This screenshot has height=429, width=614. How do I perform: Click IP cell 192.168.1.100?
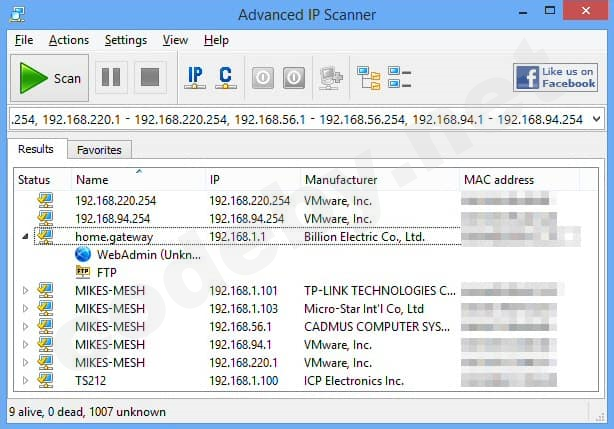244,381
